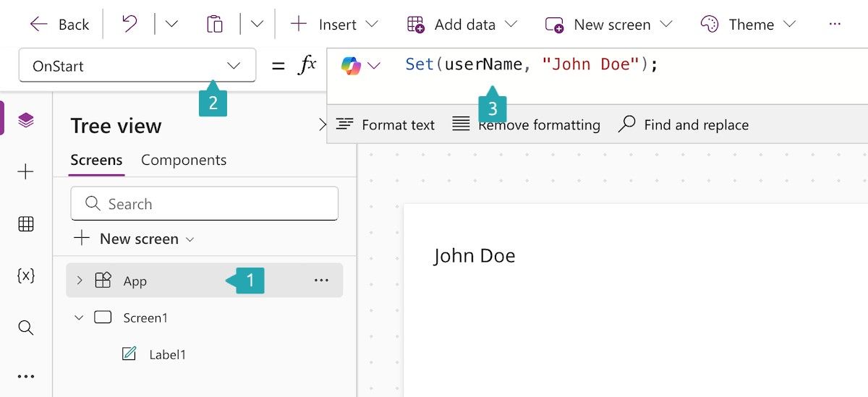Click the Search sidebar icon
This screenshot has height=397, width=868.
pos(26,328)
